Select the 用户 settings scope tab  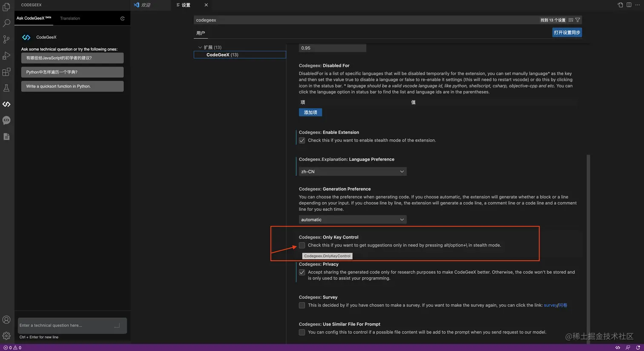tap(201, 33)
